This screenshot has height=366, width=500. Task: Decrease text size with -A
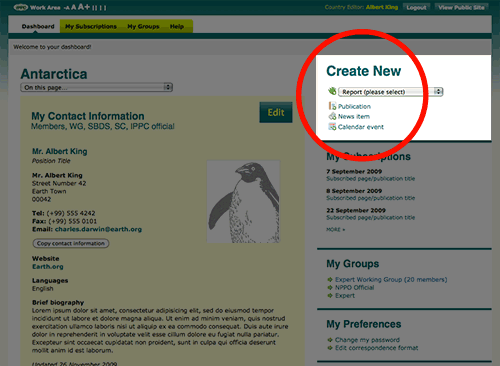(x=67, y=8)
